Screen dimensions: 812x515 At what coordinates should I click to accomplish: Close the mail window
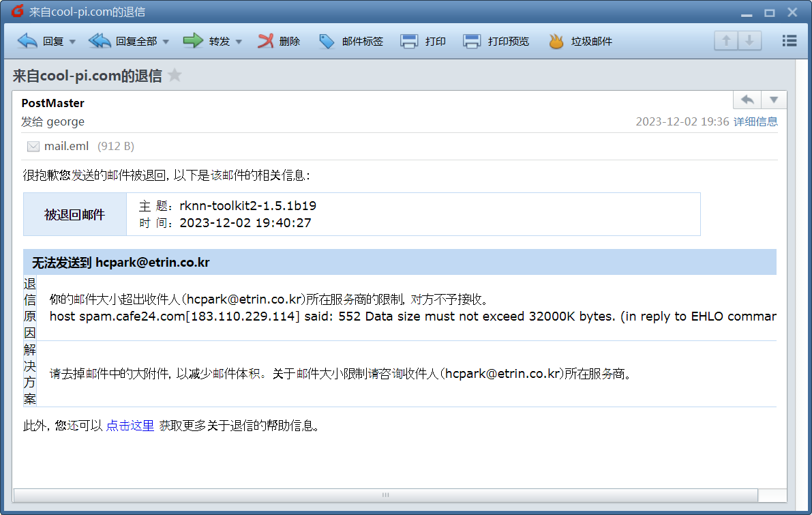[792, 12]
